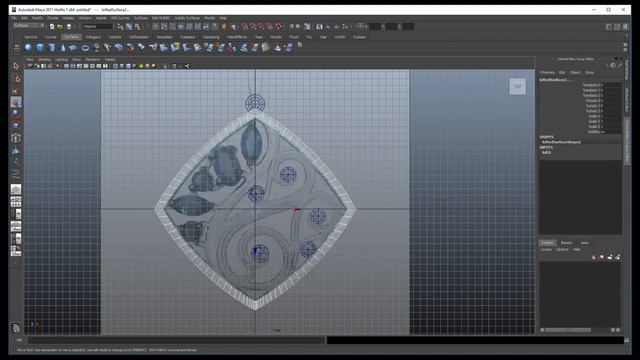The image size is (640, 360).
Task: Select the Display layer tab
Action: (547, 243)
